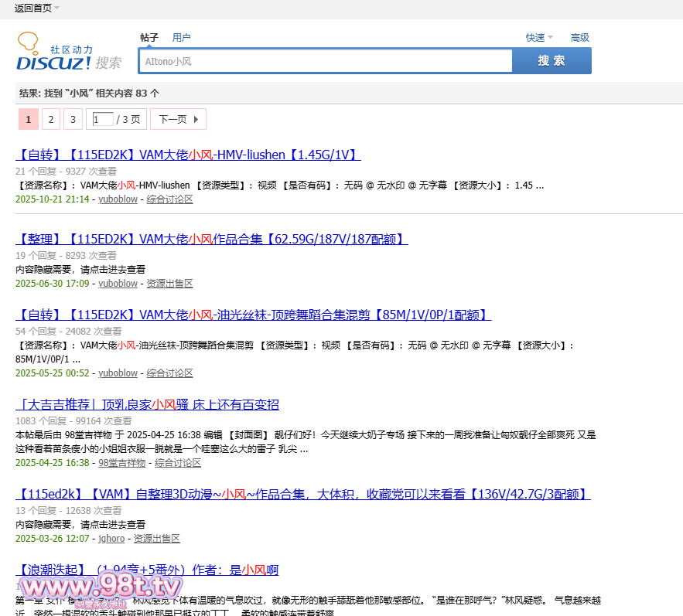Click 下一页 to load next page
The height and width of the screenshot is (616, 683).
pyautogui.click(x=178, y=119)
